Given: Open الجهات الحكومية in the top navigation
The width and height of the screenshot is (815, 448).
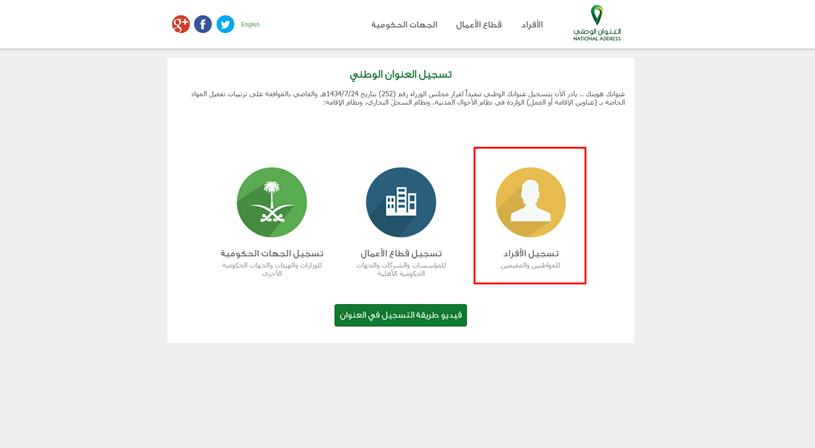Looking at the screenshot, I should click(x=404, y=24).
